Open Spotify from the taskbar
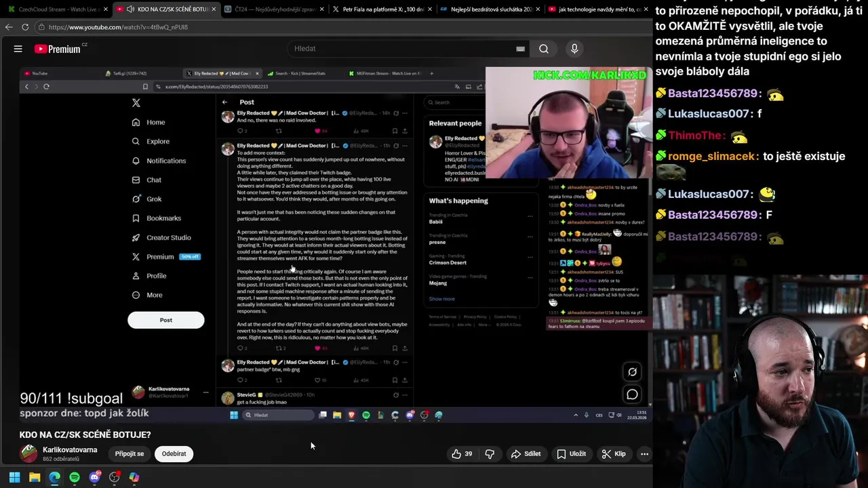Viewport: 868px width, 488px height. (75, 477)
